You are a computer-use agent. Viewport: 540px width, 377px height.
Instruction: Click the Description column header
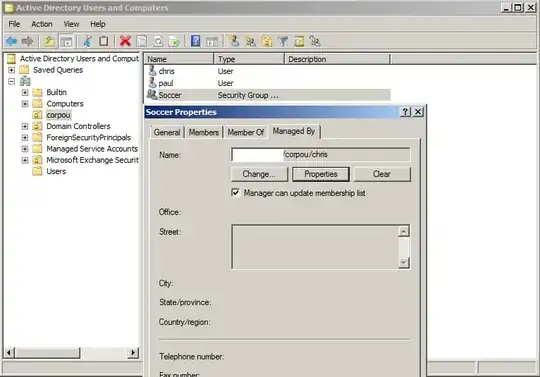(x=337, y=59)
